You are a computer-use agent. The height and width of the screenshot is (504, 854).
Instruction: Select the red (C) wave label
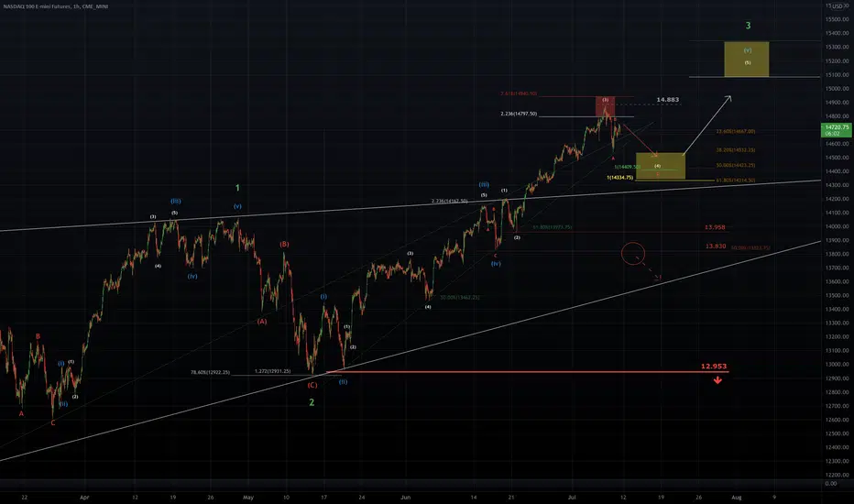tap(312, 385)
